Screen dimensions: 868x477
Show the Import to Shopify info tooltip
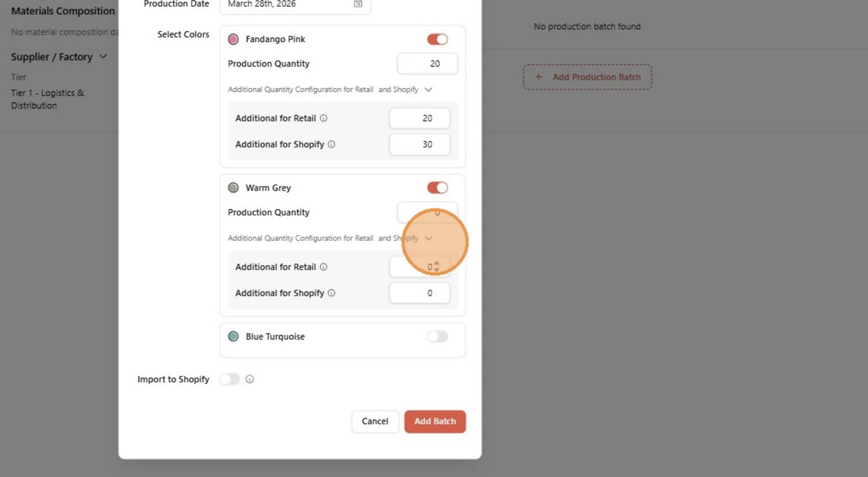click(x=250, y=379)
